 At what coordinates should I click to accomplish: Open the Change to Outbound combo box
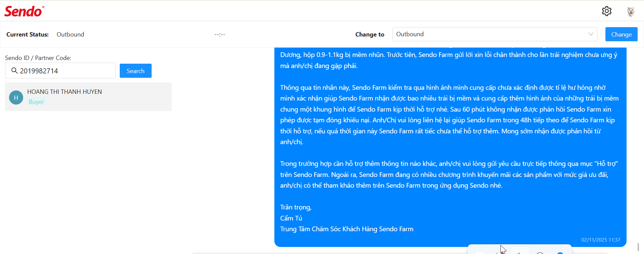pyautogui.click(x=490, y=34)
